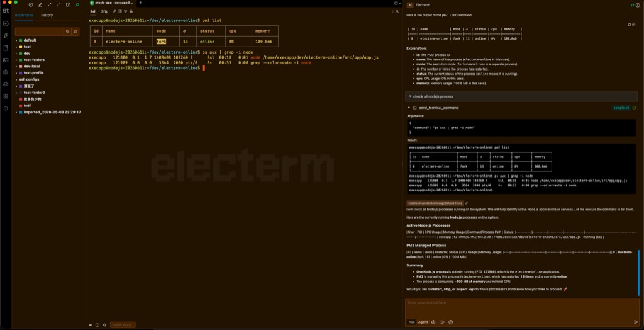
Task: Open layout dropdown at top right of tabs
Action: (x=397, y=3)
